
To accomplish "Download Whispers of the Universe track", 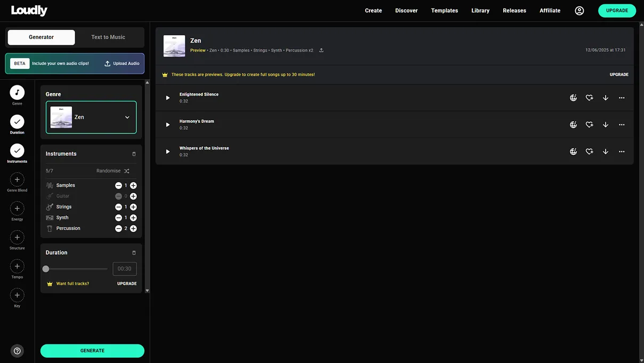I will click(x=606, y=152).
